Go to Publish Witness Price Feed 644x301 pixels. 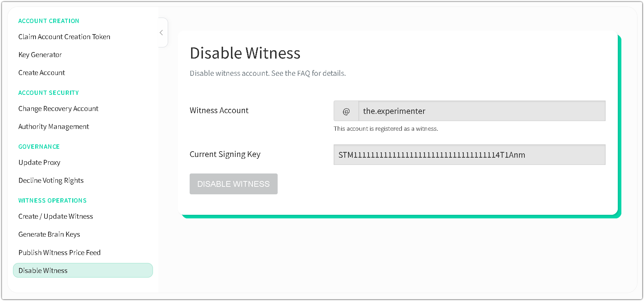tap(59, 253)
